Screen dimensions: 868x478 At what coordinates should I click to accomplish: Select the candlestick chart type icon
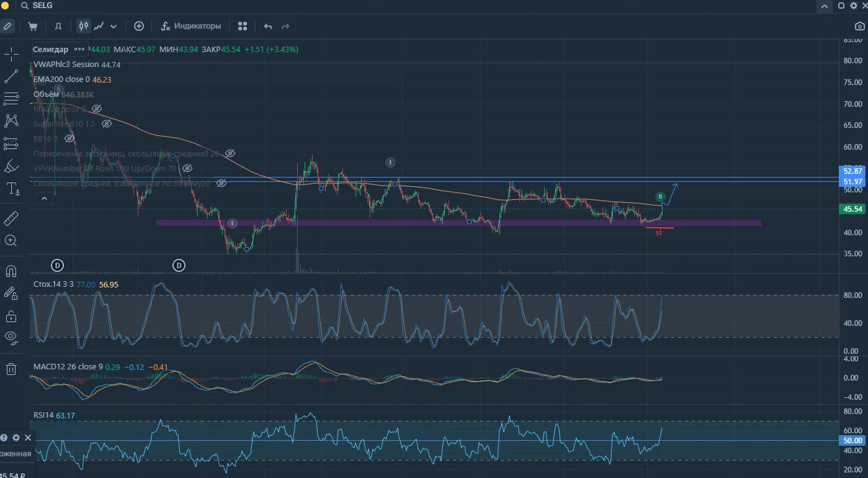pyautogui.click(x=83, y=26)
